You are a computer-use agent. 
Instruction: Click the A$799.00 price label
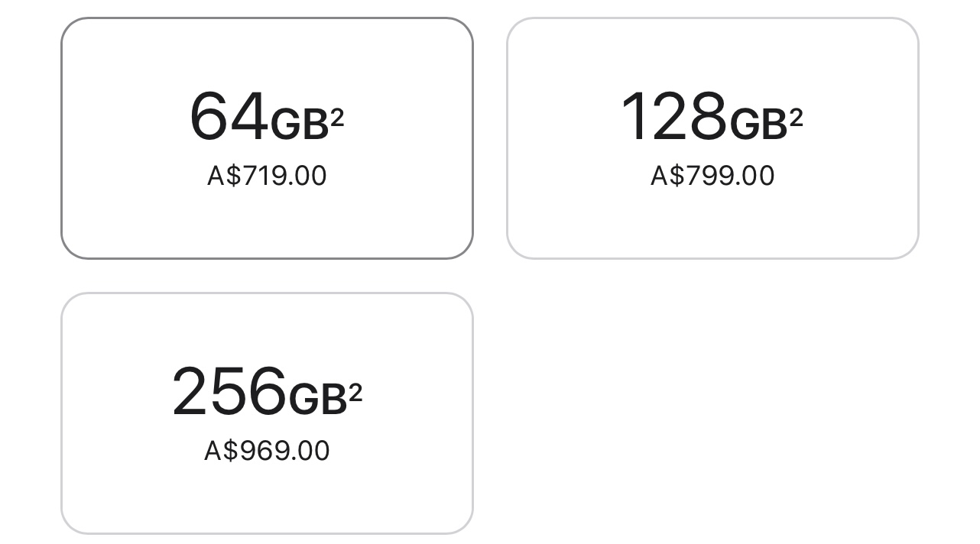coord(712,176)
